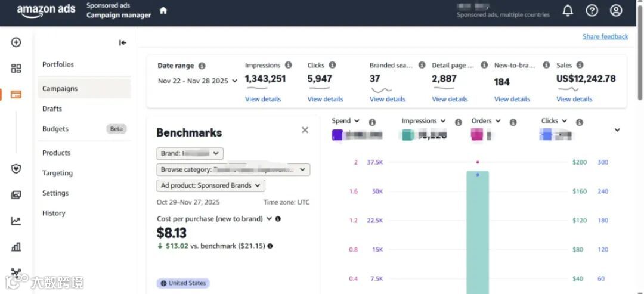Open the Ad product: Sponsored Brands dropdown
644x294 pixels.
(x=210, y=185)
